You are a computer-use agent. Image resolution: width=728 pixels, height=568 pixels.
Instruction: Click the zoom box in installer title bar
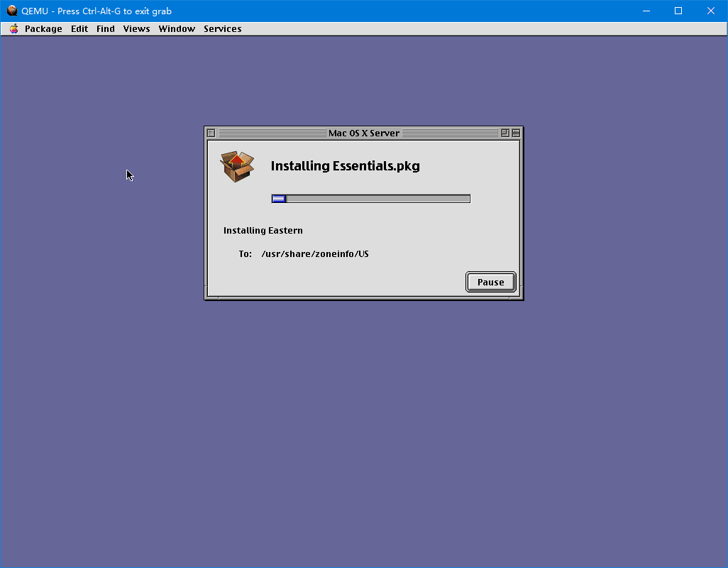tap(505, 133)
